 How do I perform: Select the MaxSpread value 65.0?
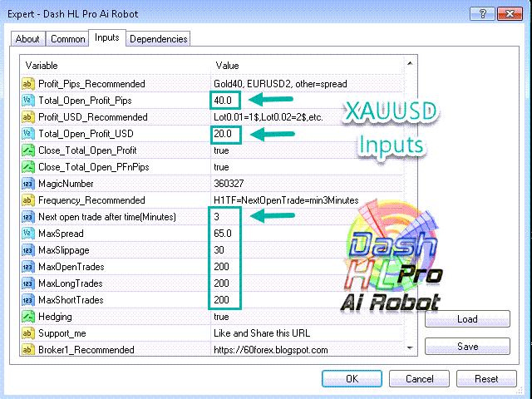(223, 234)
